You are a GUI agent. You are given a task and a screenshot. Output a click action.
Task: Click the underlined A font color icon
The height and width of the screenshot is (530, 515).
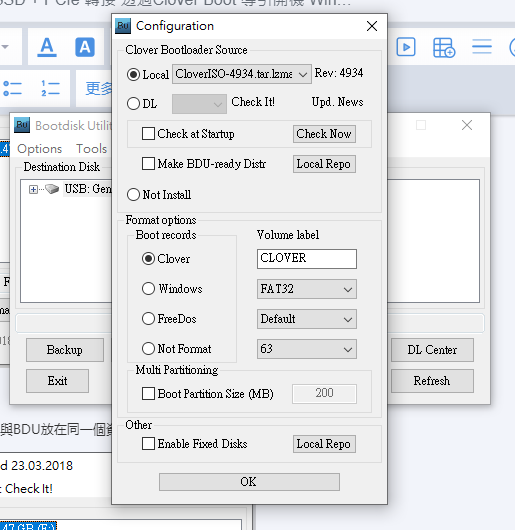pyautogui.click(x=47, y=47)
